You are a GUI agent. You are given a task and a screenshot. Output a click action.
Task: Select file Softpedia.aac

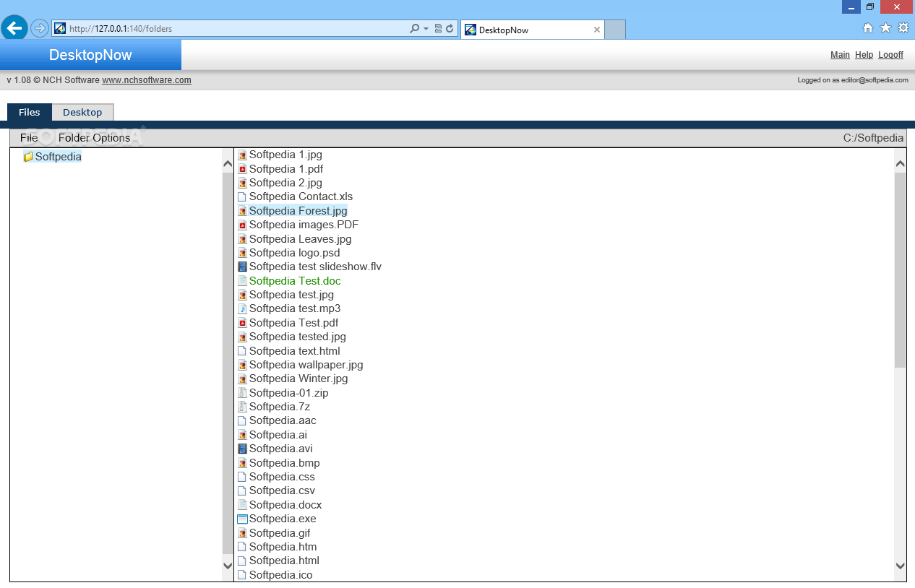[283, 420]
